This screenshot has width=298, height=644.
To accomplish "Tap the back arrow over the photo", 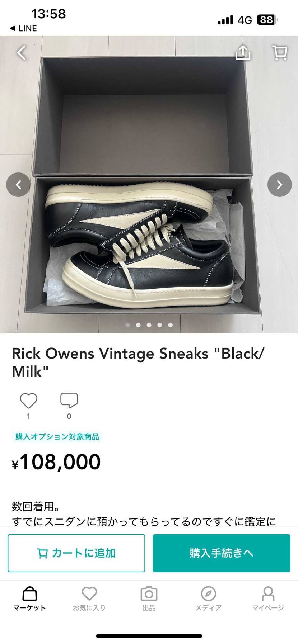I will (22, 53).
